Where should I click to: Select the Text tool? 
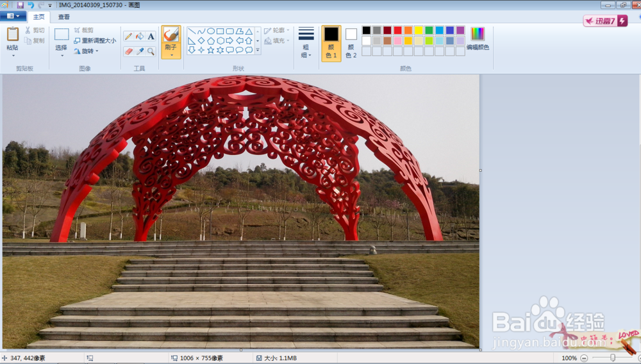point(151,37)
